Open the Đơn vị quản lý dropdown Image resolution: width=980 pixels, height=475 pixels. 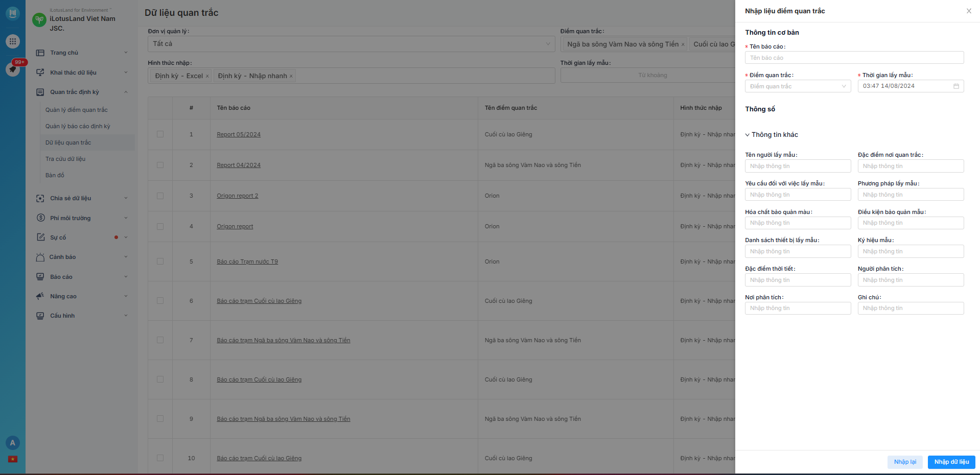click(x=351, y=44)
